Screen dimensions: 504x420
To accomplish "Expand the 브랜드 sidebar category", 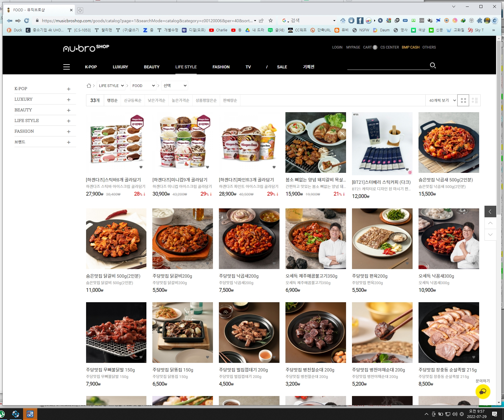I will 69,142.
